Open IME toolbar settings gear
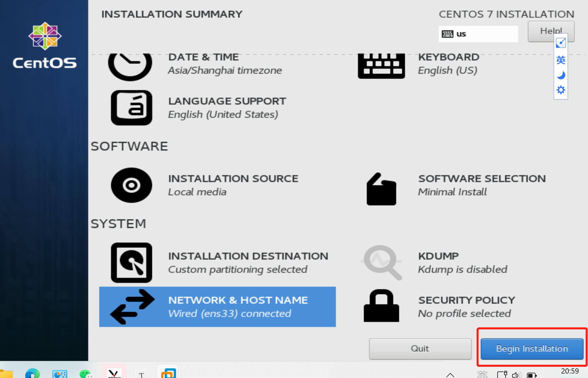Viewport: 588px width, 378px height. coord(561,90)
